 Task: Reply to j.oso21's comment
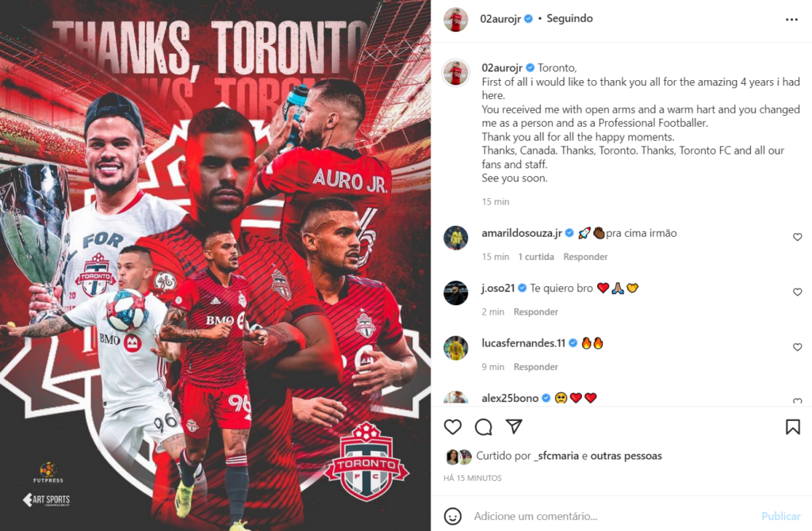535,311
